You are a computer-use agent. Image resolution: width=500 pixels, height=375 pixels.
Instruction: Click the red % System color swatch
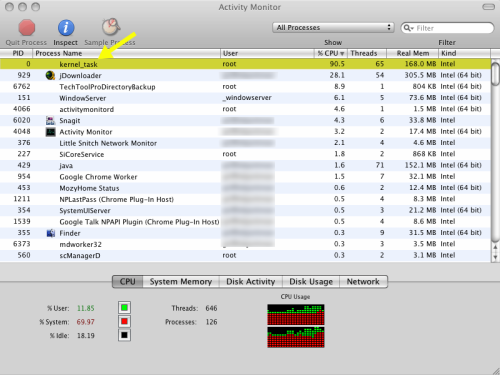click(124, 322)
